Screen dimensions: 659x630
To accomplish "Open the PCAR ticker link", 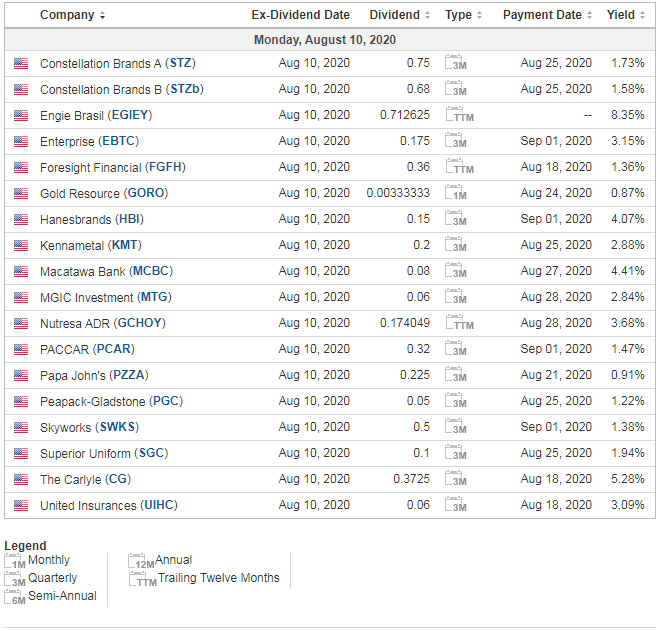I will [x=114, y=350].
